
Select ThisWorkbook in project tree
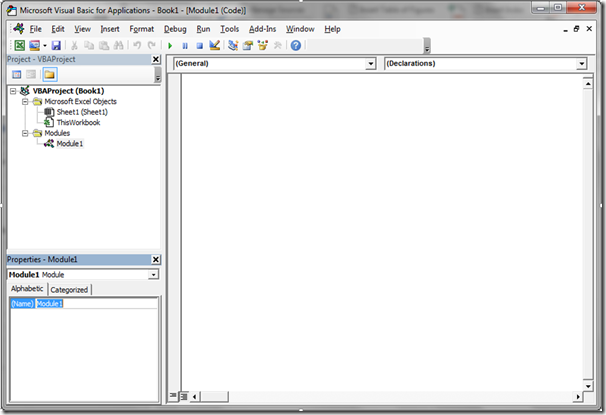(78, 122)
